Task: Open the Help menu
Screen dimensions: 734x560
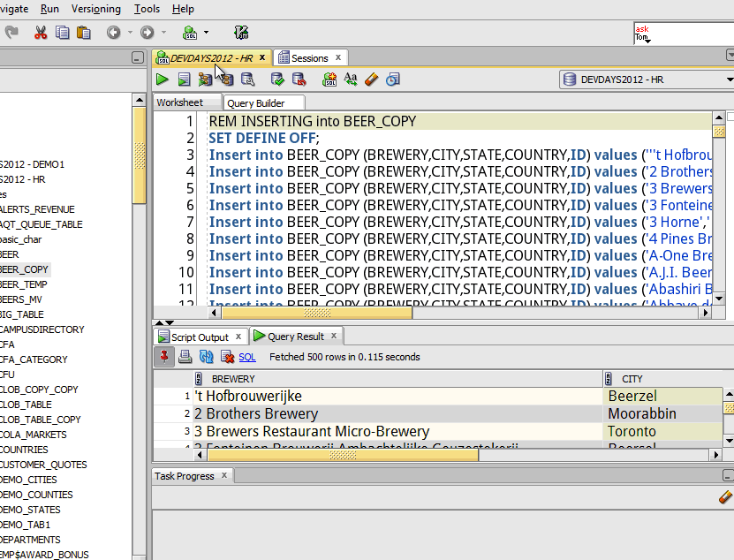Action: click(x=183, y=9)
